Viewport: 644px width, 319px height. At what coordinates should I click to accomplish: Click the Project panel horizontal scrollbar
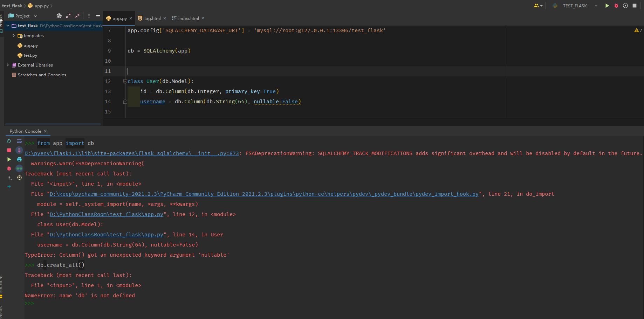(53, 124)
